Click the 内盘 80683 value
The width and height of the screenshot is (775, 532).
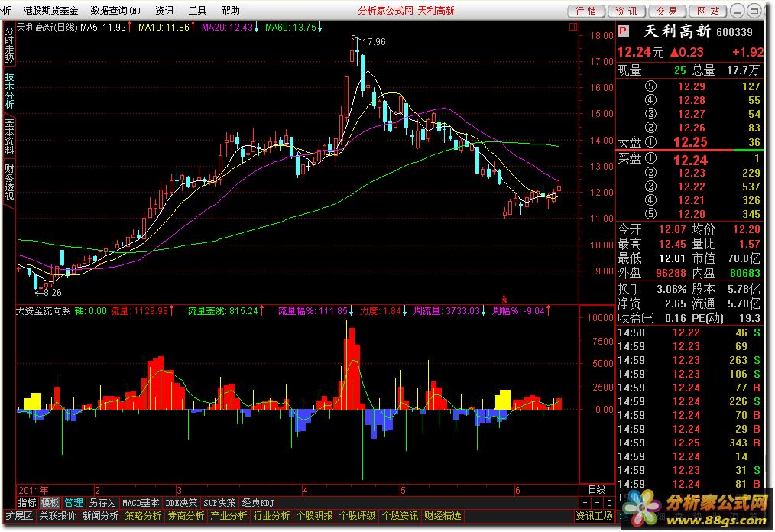[x=745, y=272]
